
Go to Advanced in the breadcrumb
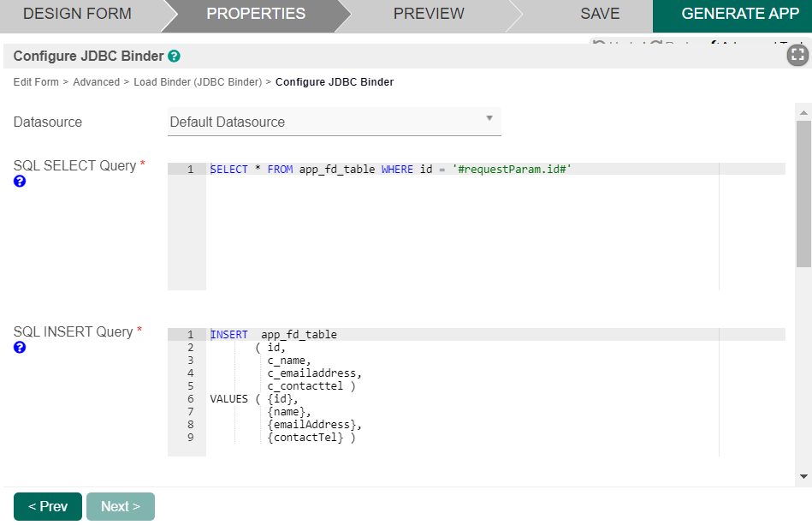[96, 82]
